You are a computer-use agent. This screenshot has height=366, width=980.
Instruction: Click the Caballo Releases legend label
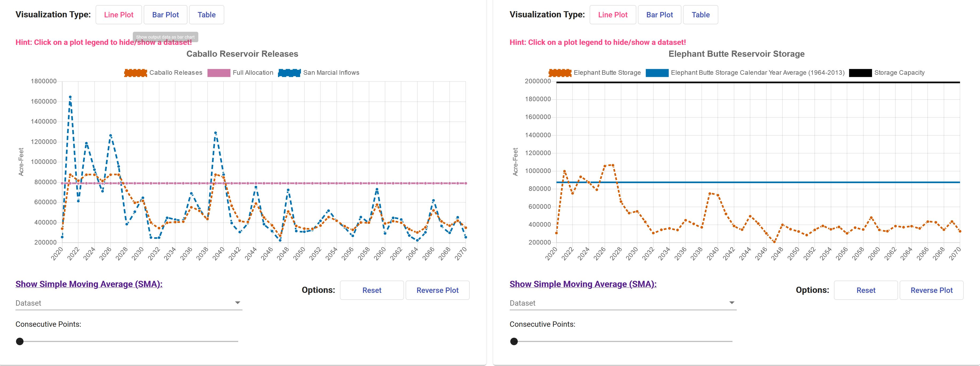coord(176,73)
